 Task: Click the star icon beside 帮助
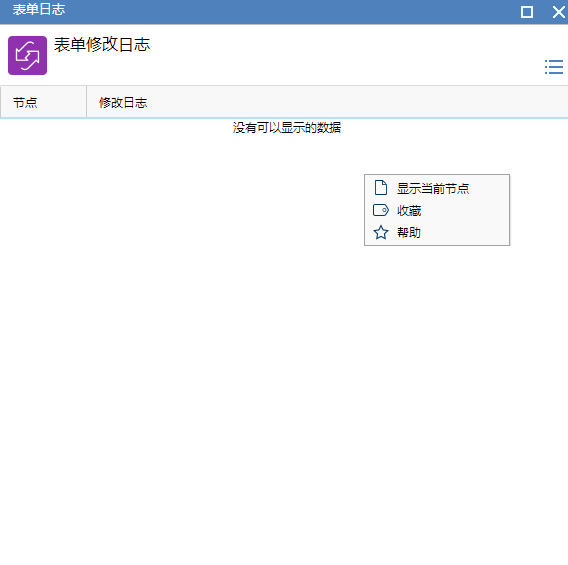[381, 233]
